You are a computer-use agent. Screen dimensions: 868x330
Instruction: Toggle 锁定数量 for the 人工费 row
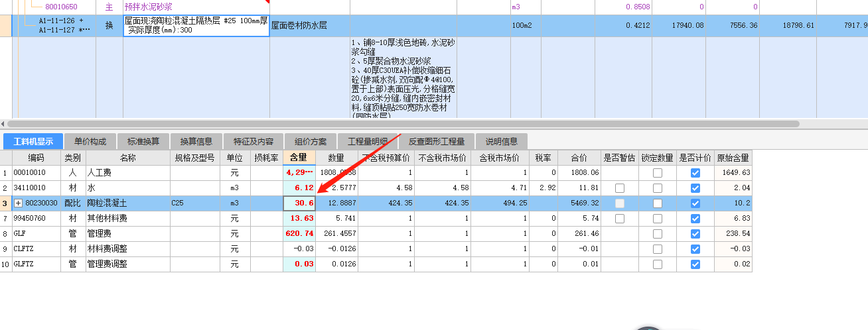click(x=657, y=172)
